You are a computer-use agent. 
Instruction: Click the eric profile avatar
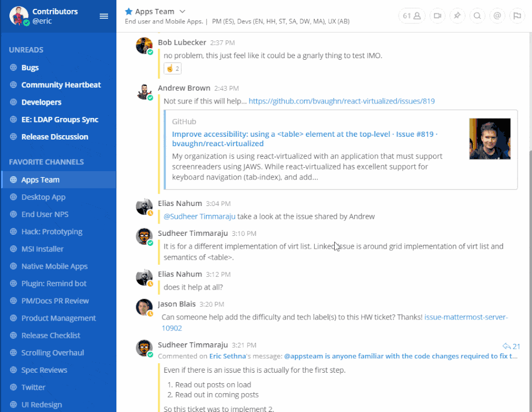19,16
